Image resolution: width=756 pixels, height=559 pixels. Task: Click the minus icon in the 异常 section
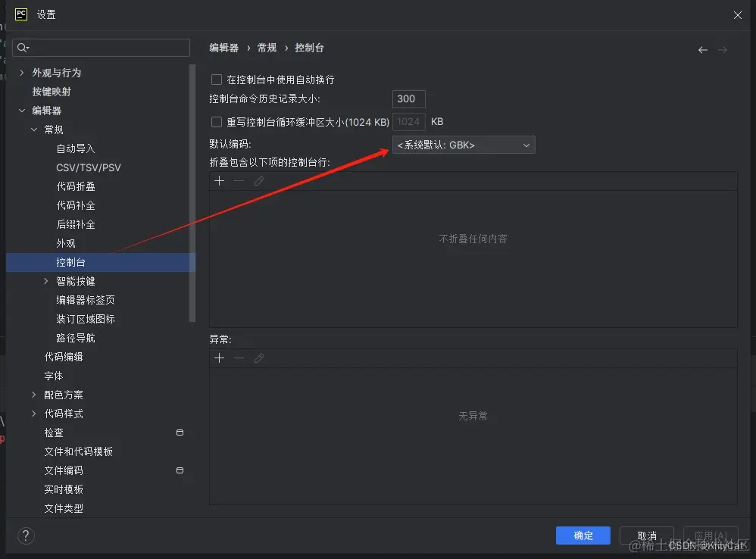click(239, 358)
